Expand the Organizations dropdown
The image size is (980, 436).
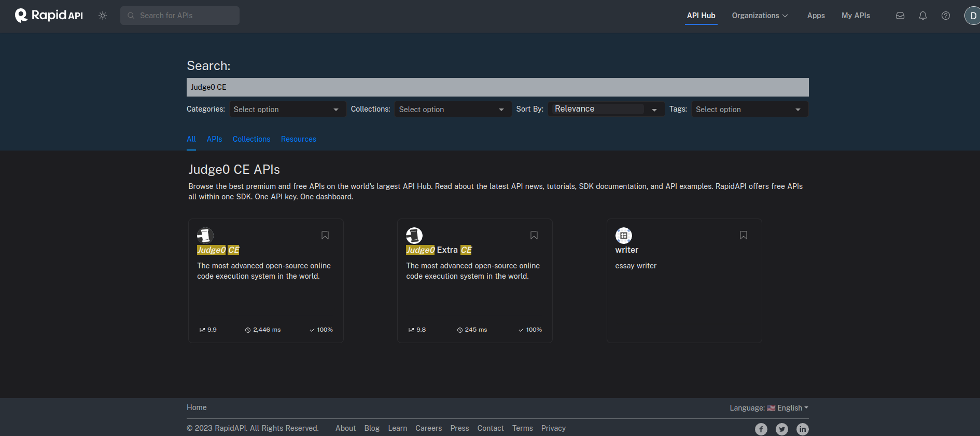tap(760, 16)
